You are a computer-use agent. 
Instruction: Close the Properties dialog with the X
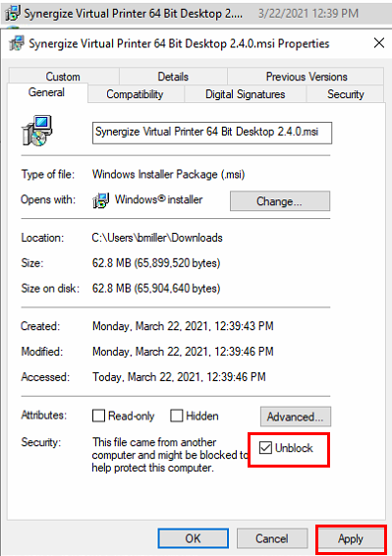[x=379, y=43]
